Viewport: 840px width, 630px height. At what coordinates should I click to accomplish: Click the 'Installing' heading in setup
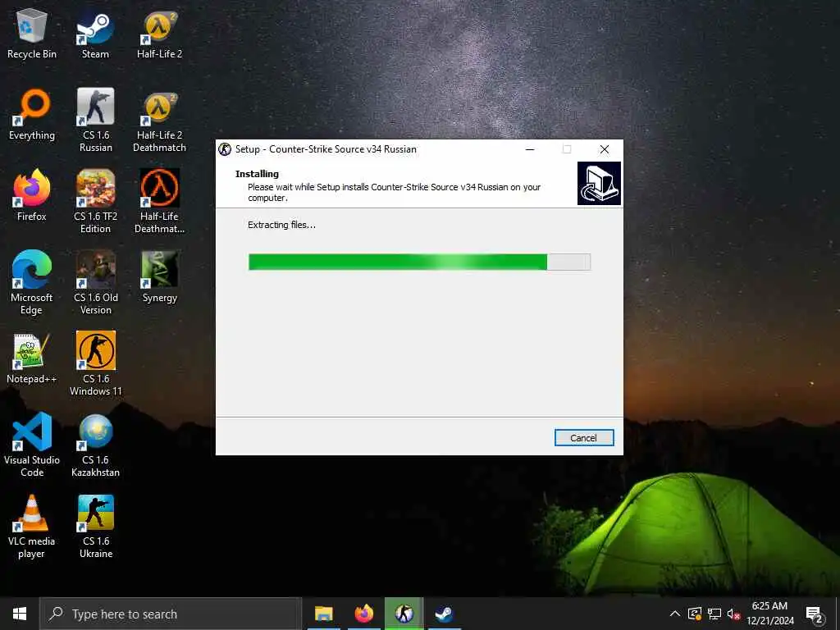tap(257, 174)
